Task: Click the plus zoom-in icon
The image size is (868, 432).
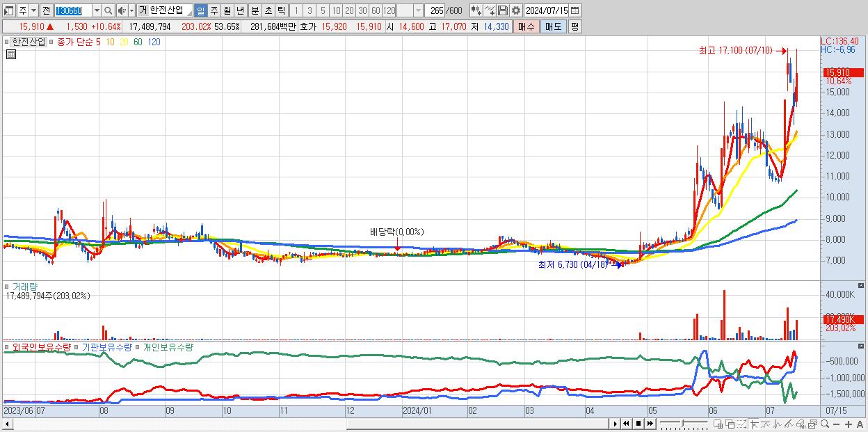Action: (x=848, y=424)
